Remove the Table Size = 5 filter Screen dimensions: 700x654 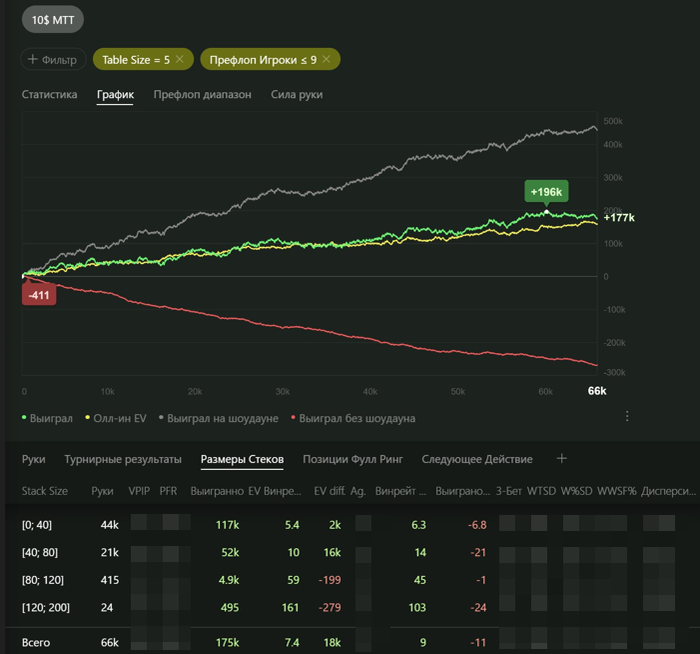pyautogui.click(x=179, y=59)
